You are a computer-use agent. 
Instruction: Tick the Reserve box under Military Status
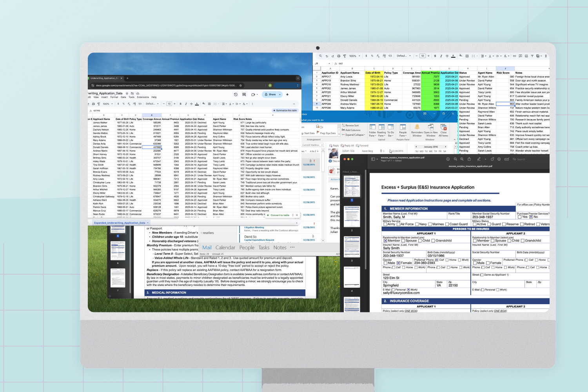tap(505, 224)
